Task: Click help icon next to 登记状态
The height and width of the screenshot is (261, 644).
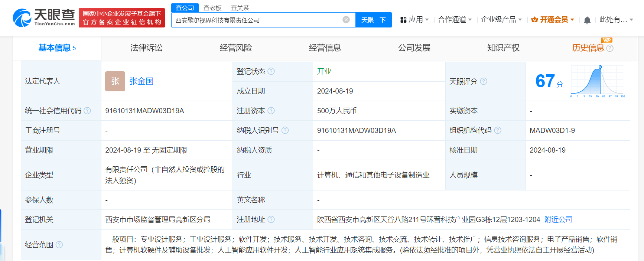Action: tap(271, 71)
